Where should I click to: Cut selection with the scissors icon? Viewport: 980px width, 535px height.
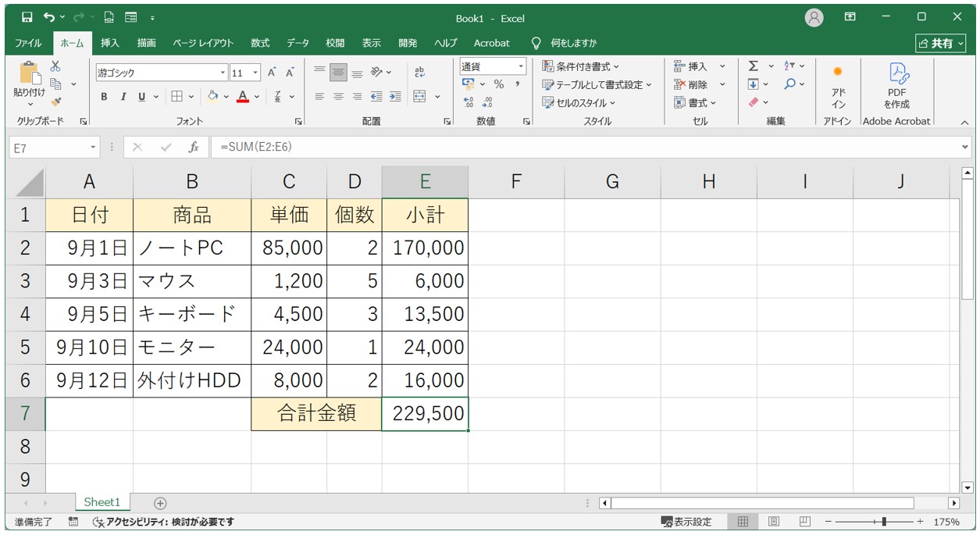pyautogui.click(x=55, y=67)
